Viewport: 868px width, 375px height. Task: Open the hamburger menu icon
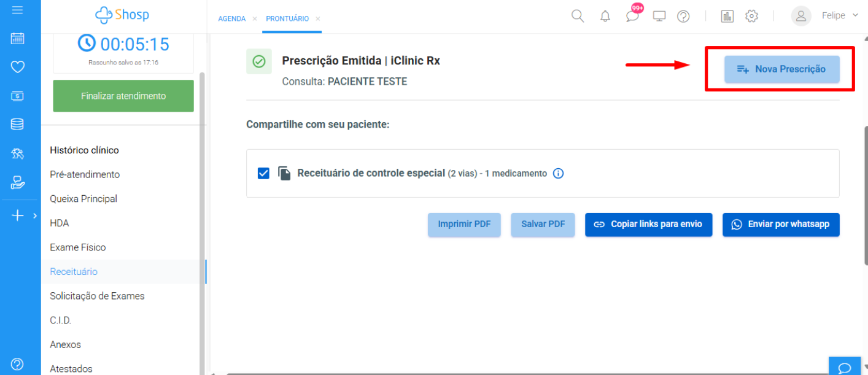coord(17,10)
